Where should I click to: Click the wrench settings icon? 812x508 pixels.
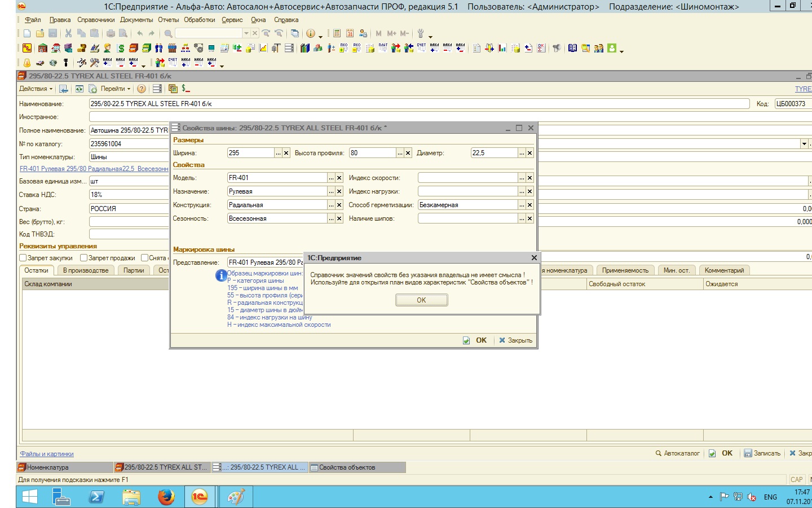[x=421, y=33]
